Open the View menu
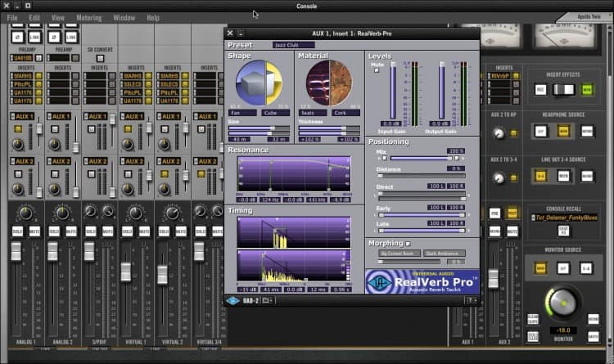The height and width of the screenshot is (364, 614). click(x=58, y=18)
